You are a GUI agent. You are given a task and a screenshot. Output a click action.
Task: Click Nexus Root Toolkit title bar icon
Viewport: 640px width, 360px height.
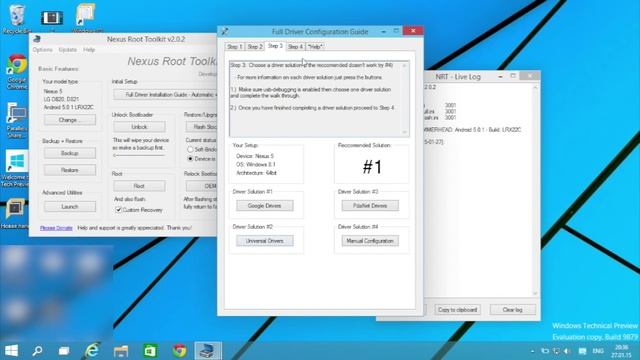37,39
